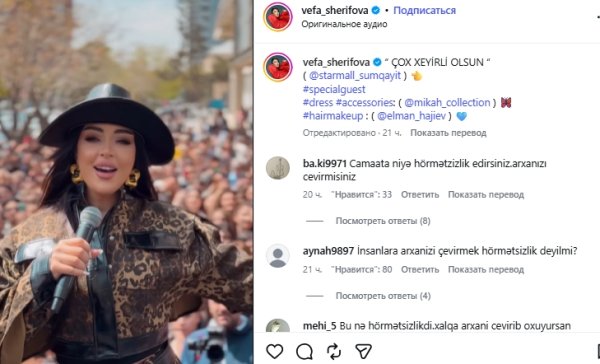The image size is (600, 364).
Task: Open mehi_5 username link
Action: tap(319, 326)
